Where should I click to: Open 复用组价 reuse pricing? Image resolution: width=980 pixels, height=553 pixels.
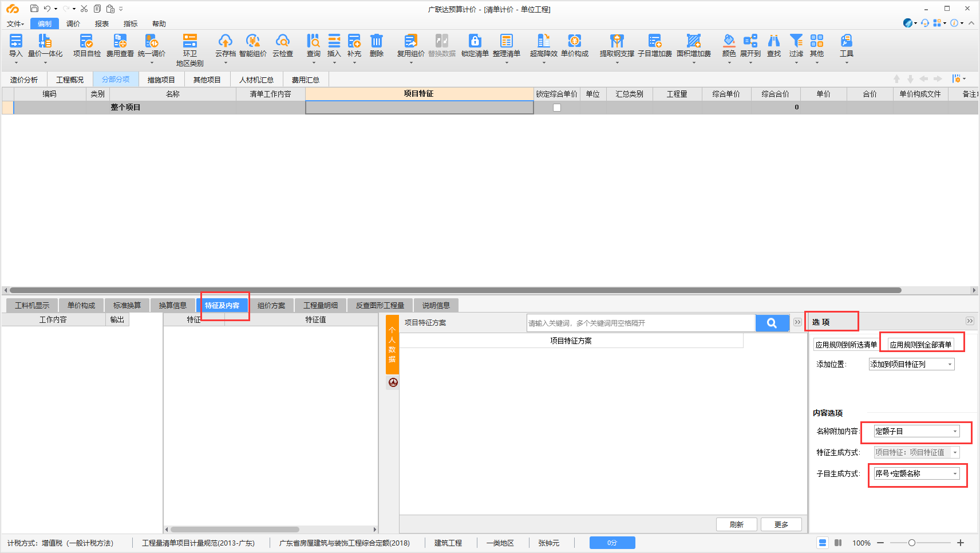(411, 45)
